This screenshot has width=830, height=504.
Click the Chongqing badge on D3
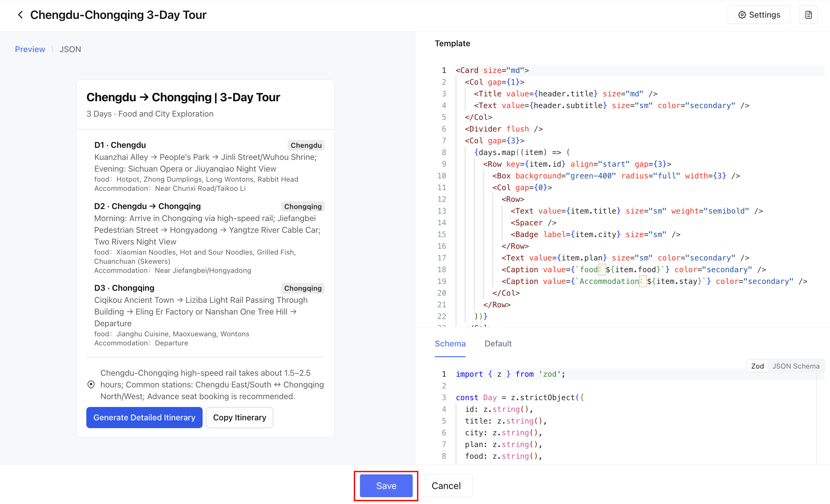click(303, 288)
